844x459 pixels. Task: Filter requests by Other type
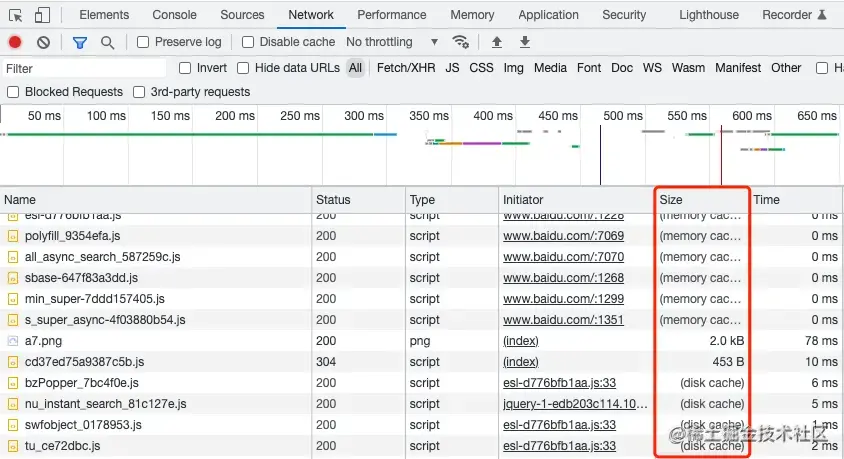[786, 68]
